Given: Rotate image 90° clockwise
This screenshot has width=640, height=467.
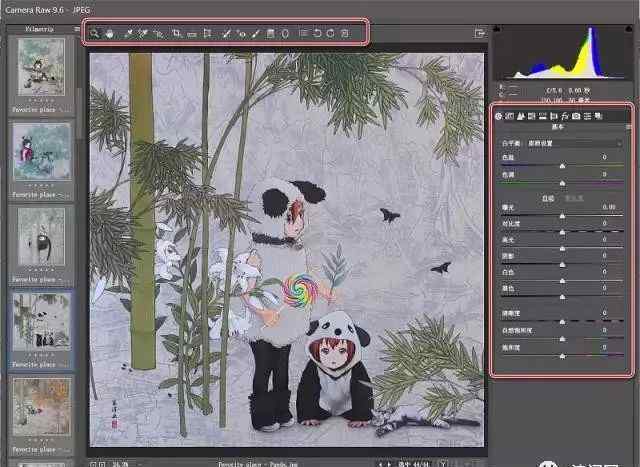Looking at the screenshot, I should pos(331,33).
